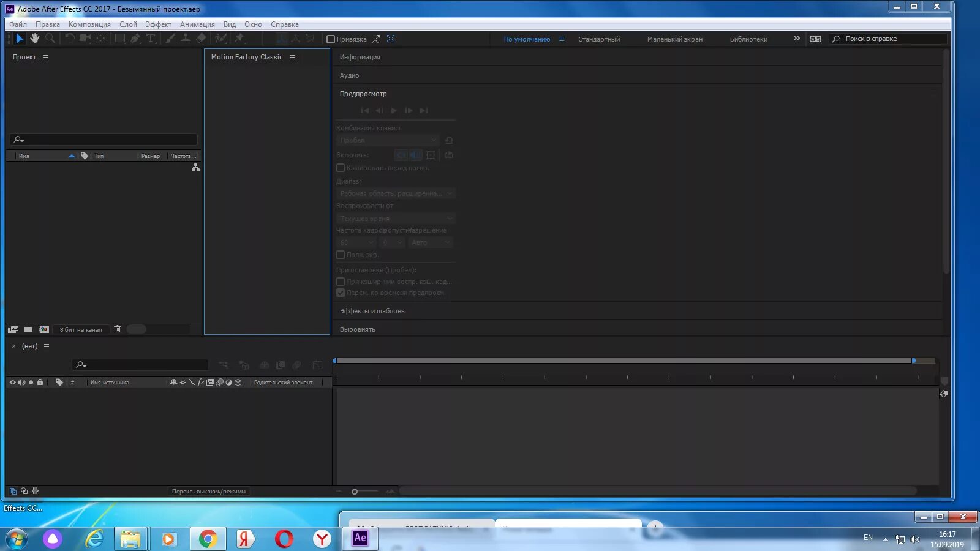Click the 8 бит на канал button
This screenshot has height=551, width=980.
81,329
